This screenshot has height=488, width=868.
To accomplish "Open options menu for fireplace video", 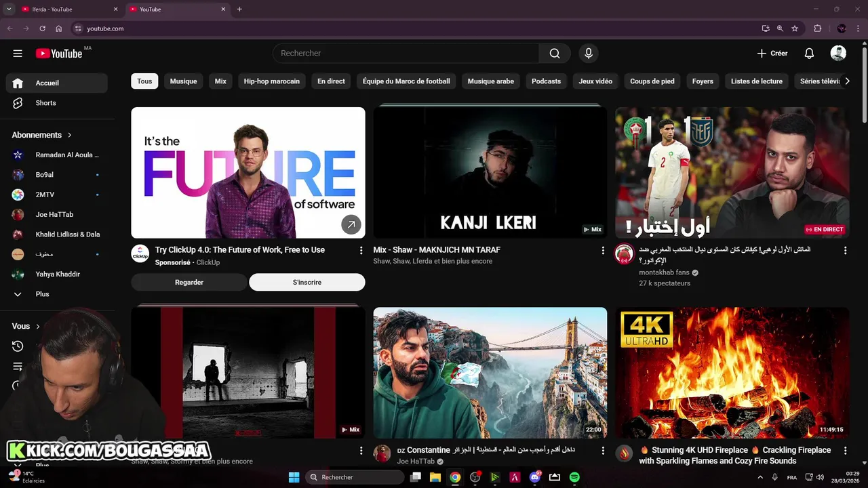I will (845, 451).
